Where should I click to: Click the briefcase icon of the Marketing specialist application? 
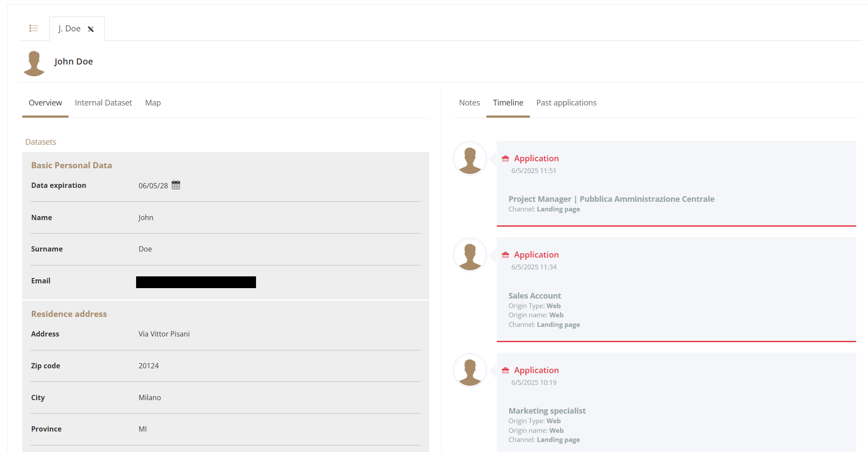[x=506, y=370]
